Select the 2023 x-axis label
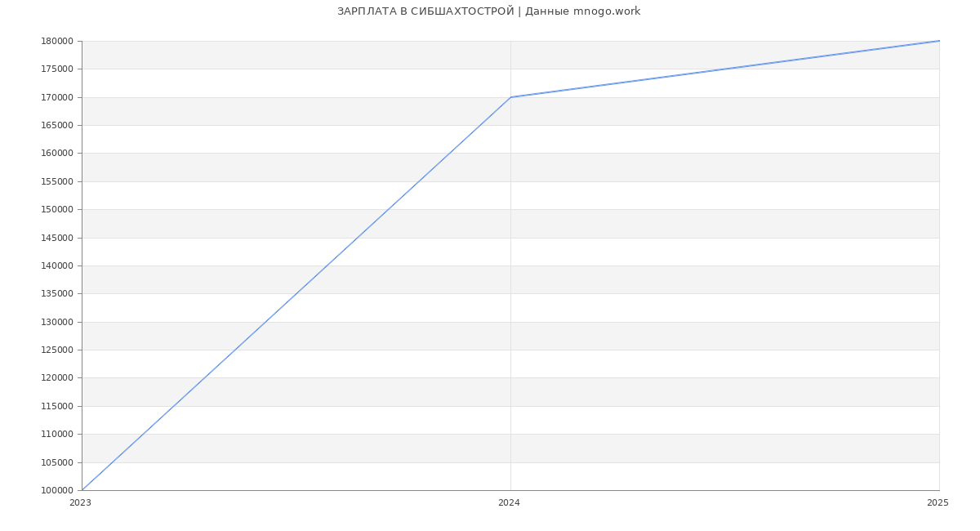 click(x=80, y=502)
